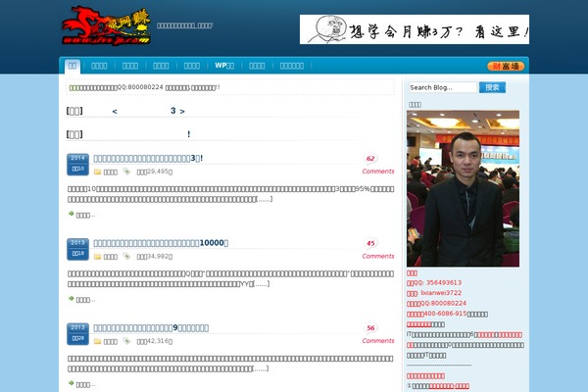Viewport: 588px width, 392px height.
Task: Click the folder icon on the 29,495-views post
Action: pyautogui.click(x=97, y=171)
